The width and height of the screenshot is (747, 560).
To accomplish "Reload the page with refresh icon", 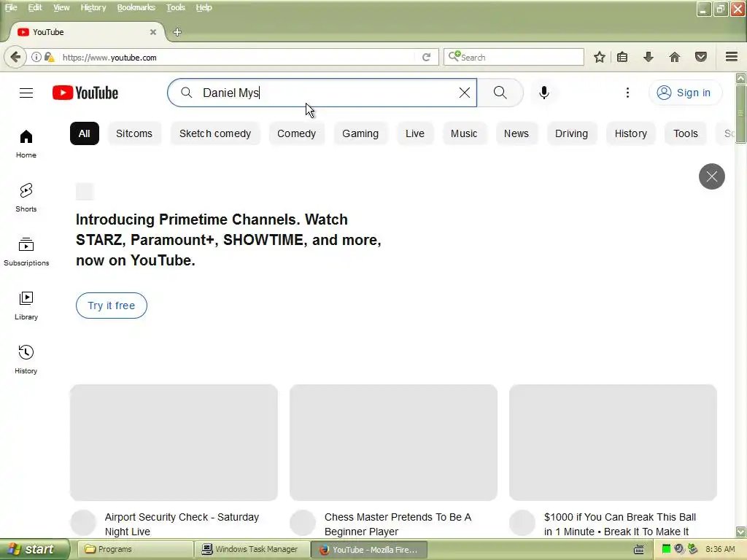I will (426, 57).
